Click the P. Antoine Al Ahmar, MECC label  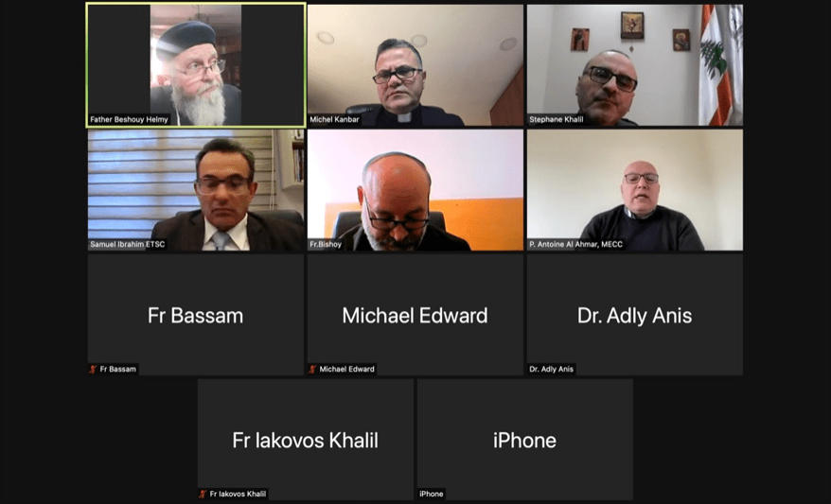coord(575,245)
